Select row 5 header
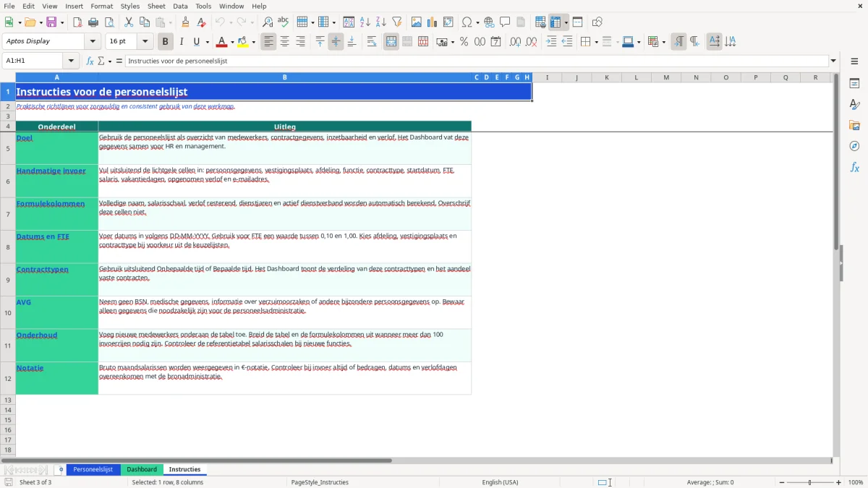The image size is (868, 488). [x=8, y=148]
